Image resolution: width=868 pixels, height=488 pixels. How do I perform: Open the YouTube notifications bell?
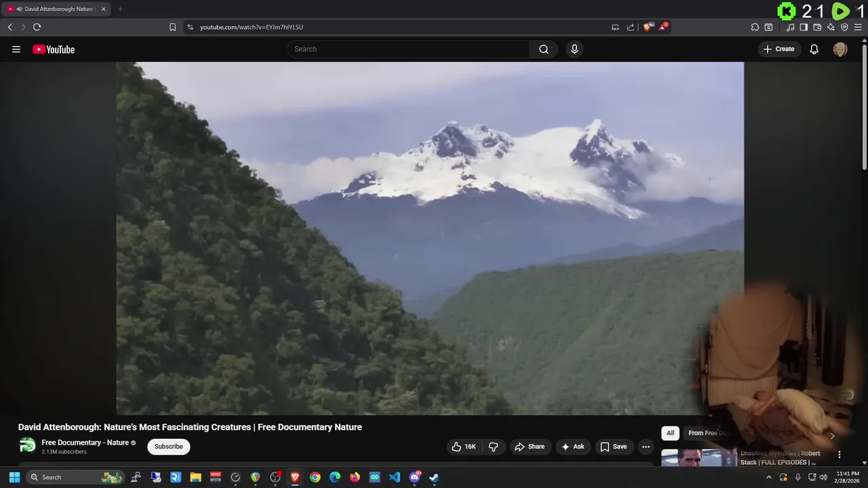[x=814, y=49]
